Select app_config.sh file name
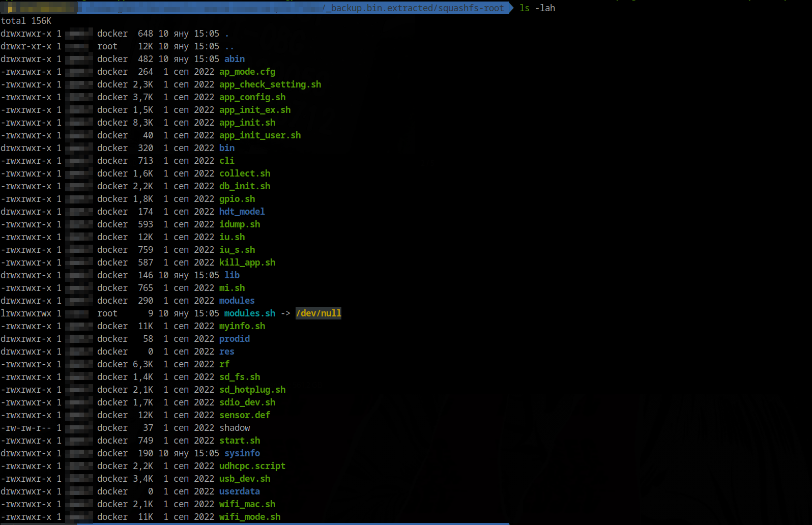812x525 pixels. (x=252, y=97)
